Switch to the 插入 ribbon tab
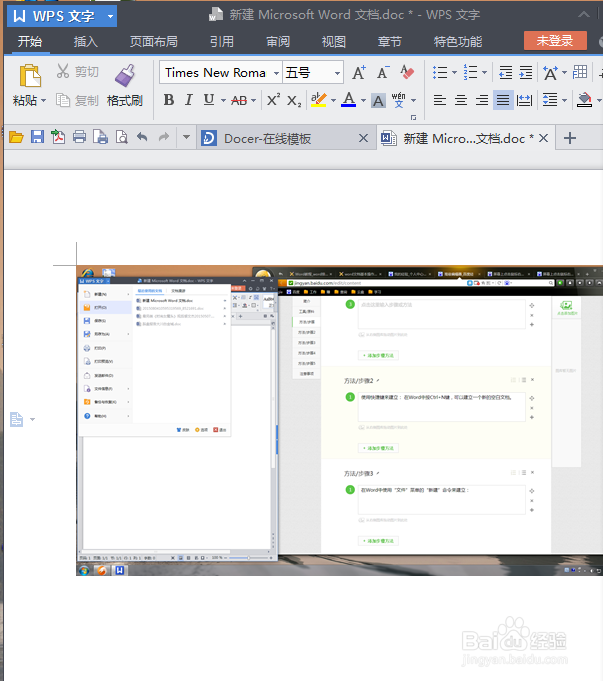Screen dimensions: 603x681 pos(86,42)
